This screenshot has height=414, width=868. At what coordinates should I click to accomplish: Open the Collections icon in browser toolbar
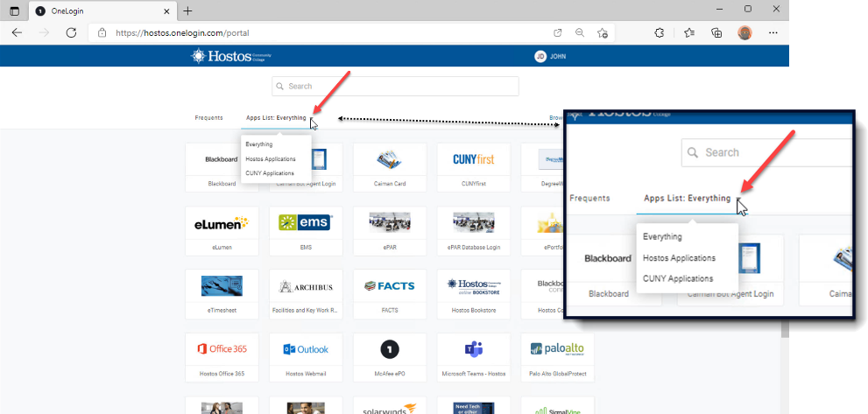716,32
